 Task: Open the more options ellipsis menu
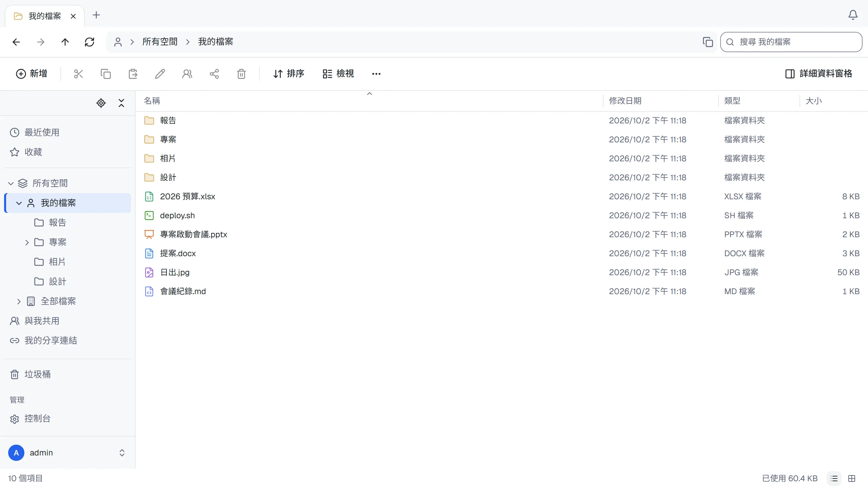[x=376, y=74]
